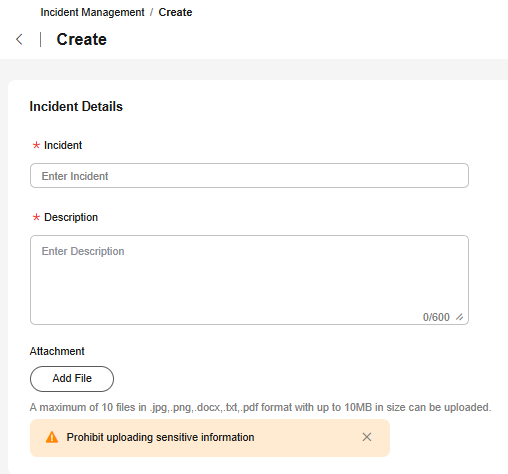The height and width of the screenshot is (474, 508).
Task: Click the 0/600 character counter
Action: coord(436,317)
